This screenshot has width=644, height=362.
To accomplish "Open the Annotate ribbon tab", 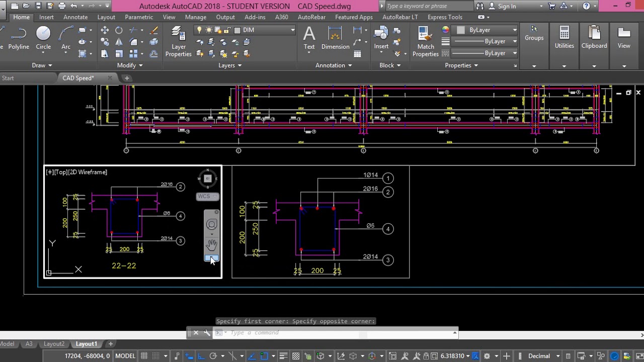I will 75,17.
